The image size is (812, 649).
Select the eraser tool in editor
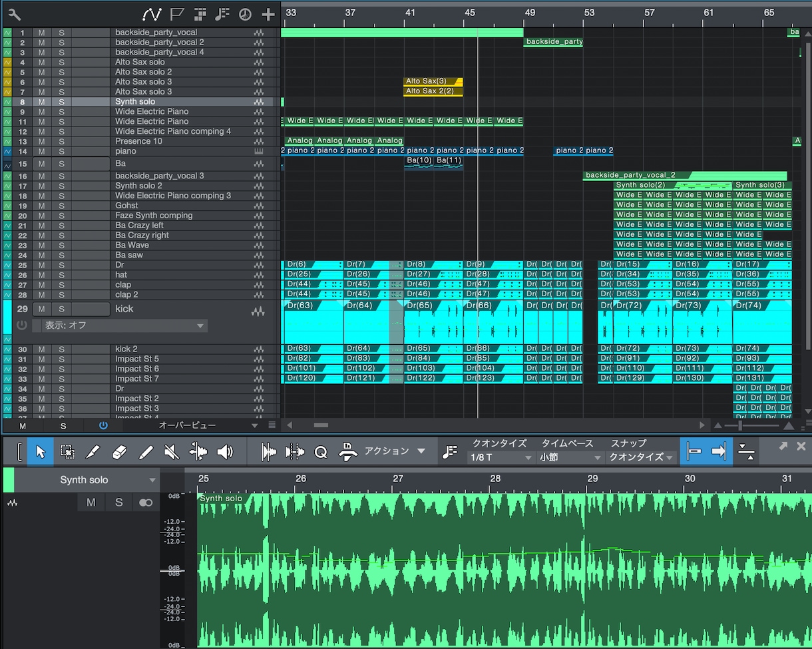coord(119,452)
